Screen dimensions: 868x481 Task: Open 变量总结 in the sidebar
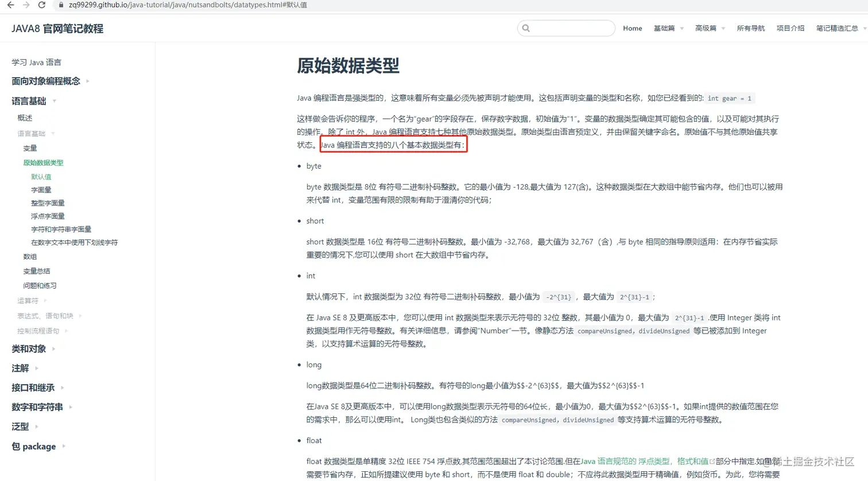(x=37, y=271)
